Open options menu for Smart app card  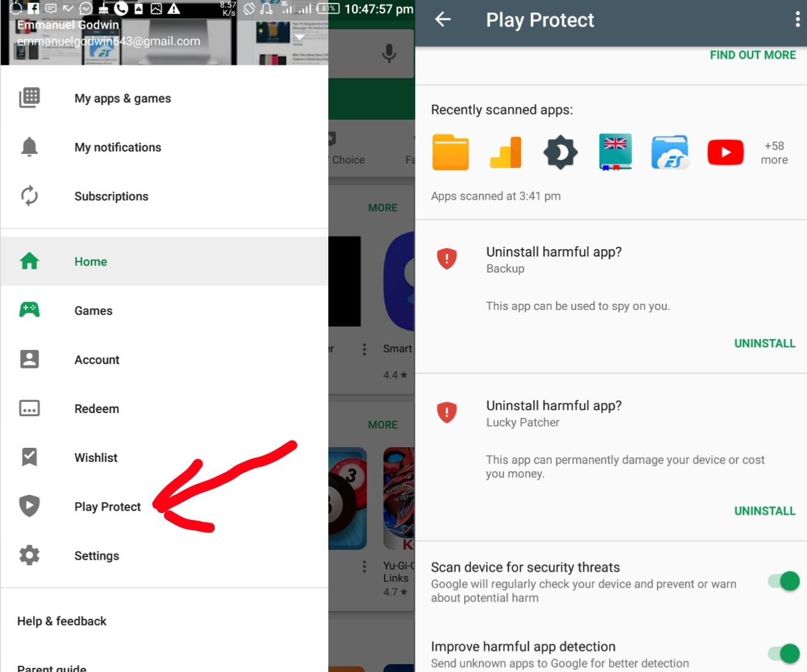click(x=364, y=349)
